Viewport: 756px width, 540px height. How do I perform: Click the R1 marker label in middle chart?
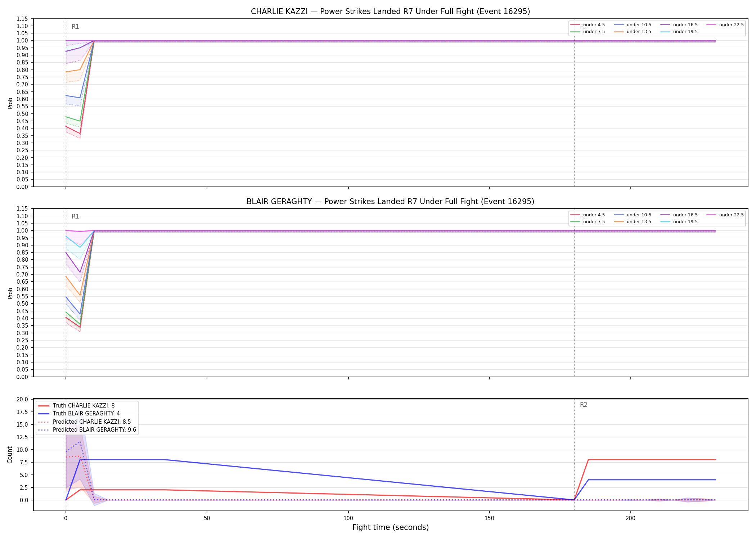click(75, 216)
